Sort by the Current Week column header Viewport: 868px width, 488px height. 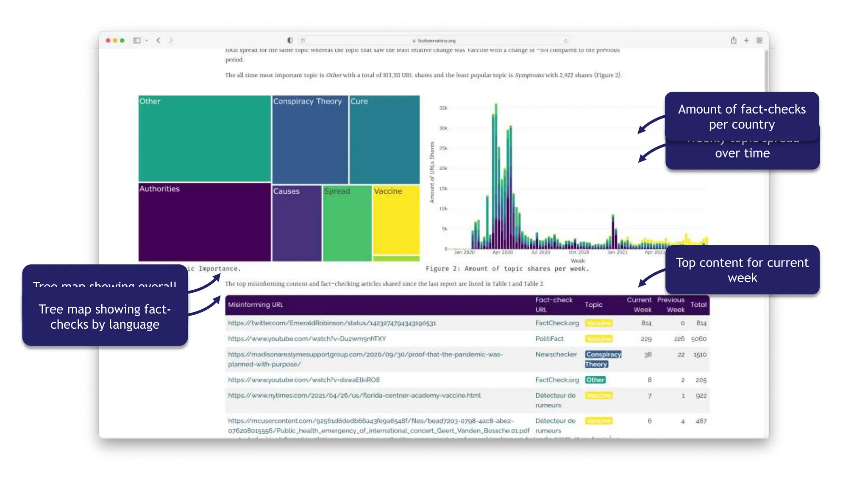[639, 305]
